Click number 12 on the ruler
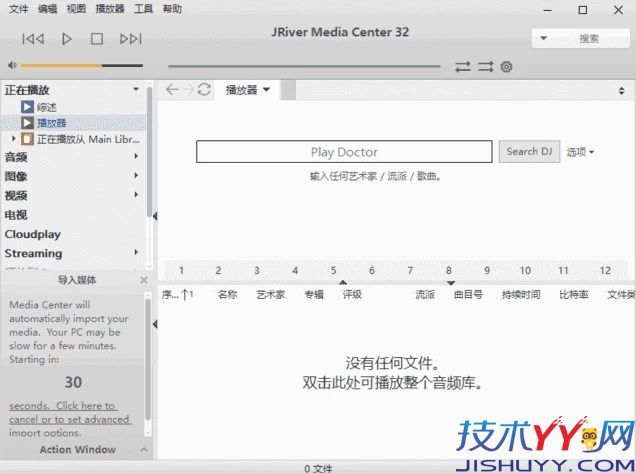This screenshot has width=636, height=473. click(605, 270)
